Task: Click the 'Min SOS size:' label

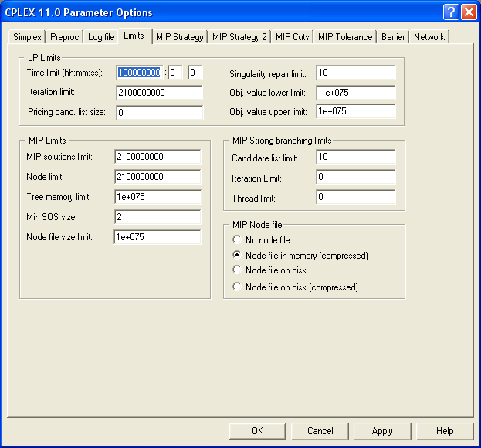Action: pos(52,217)
